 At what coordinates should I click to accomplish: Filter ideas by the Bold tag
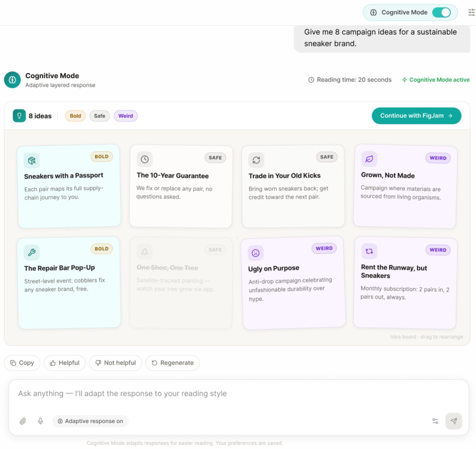click(x=75, y=116)
